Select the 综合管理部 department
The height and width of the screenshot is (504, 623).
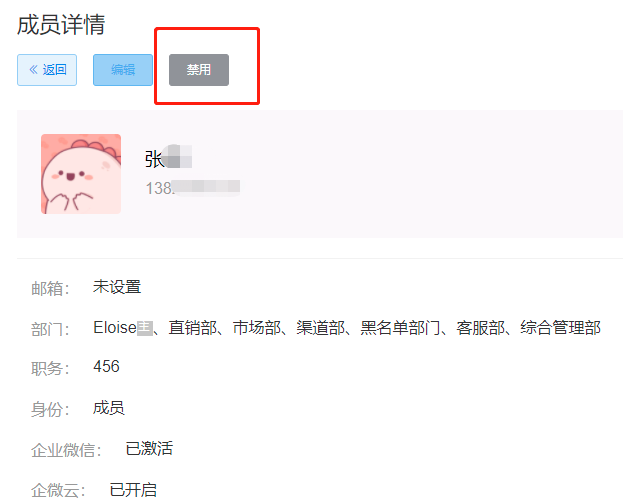pyautogui.click(x=560, y=328)
